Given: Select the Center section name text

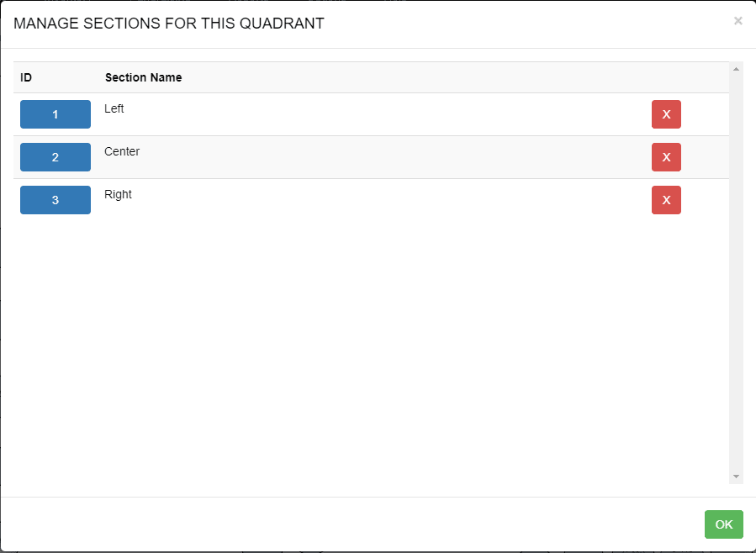Looking at the screenshot, I should tap(122, 151).
